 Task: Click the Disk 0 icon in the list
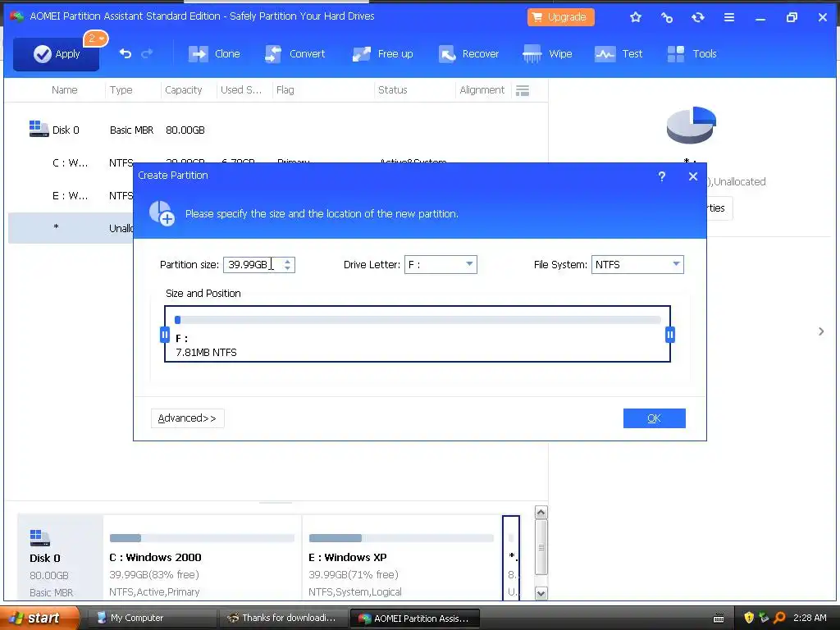click(39, 129)
